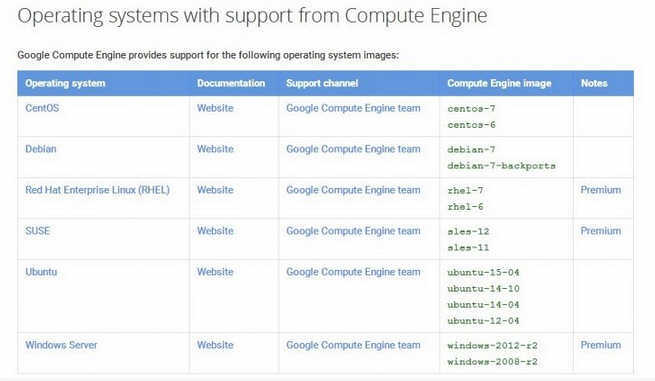655x381 pixels.
Task: Open the SUSE operating system link
Action: pyautogui.click(x=38, y=231)
